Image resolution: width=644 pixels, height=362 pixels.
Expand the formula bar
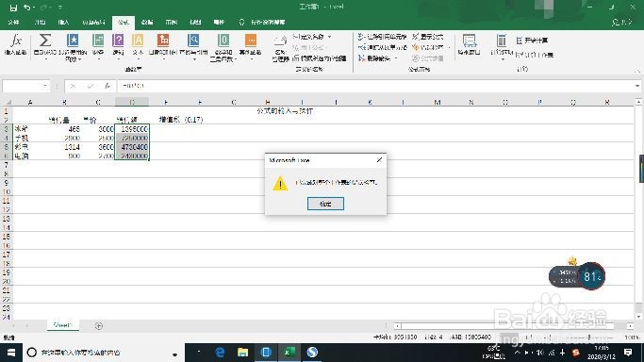click(x=637, y=86)
